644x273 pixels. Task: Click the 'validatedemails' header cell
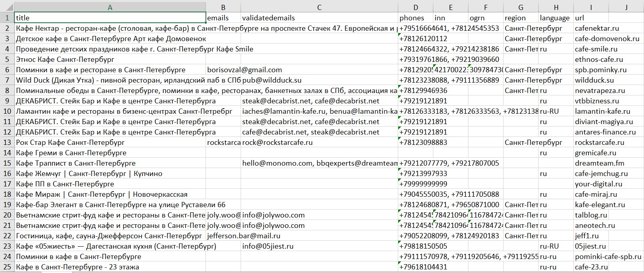(319, 18)
